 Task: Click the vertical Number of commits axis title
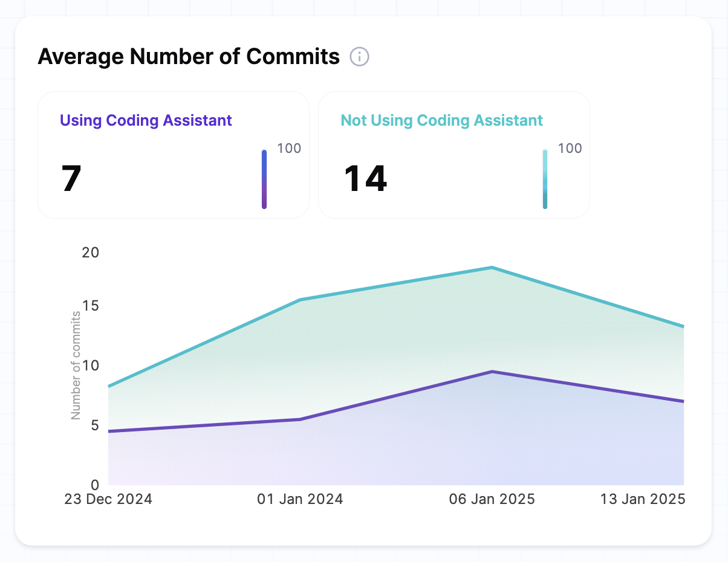point(76,365)
